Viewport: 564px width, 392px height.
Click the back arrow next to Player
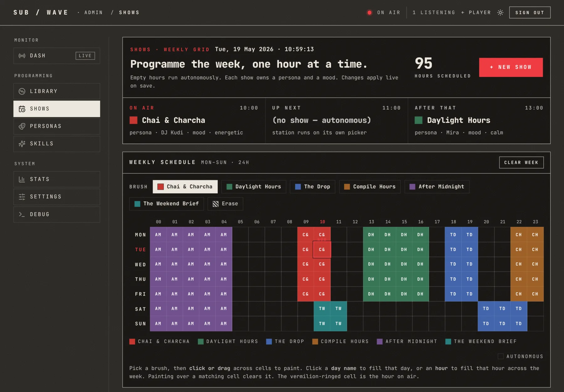click(x=463, y=13)
